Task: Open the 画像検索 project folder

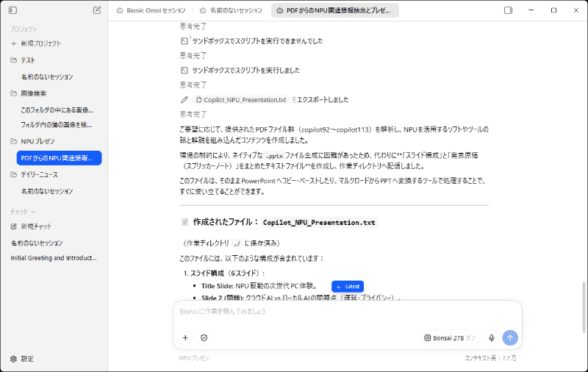Action: [28, 93]
